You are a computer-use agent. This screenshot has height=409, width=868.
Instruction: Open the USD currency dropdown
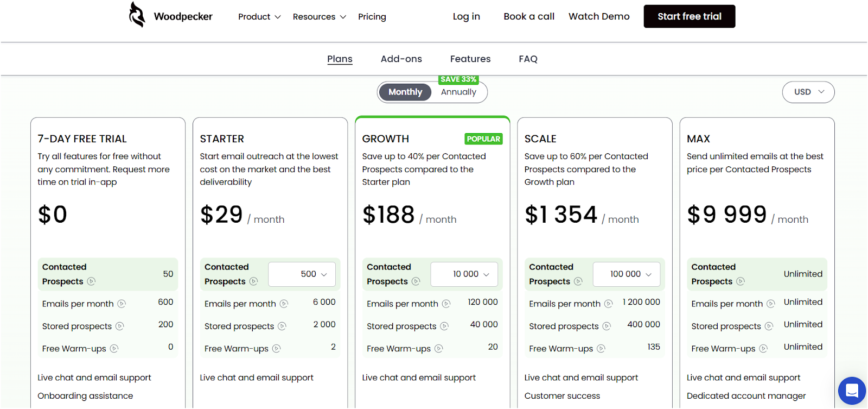coord(808,92)
